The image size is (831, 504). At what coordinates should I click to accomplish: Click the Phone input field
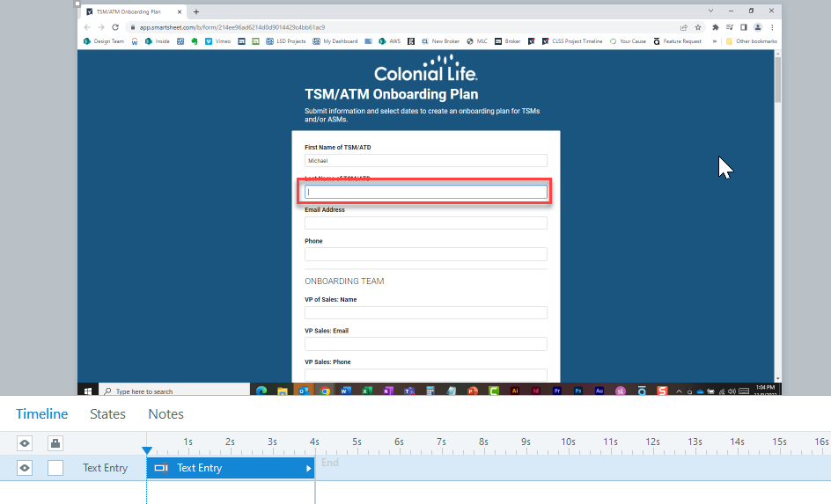(x=425, y=254)
